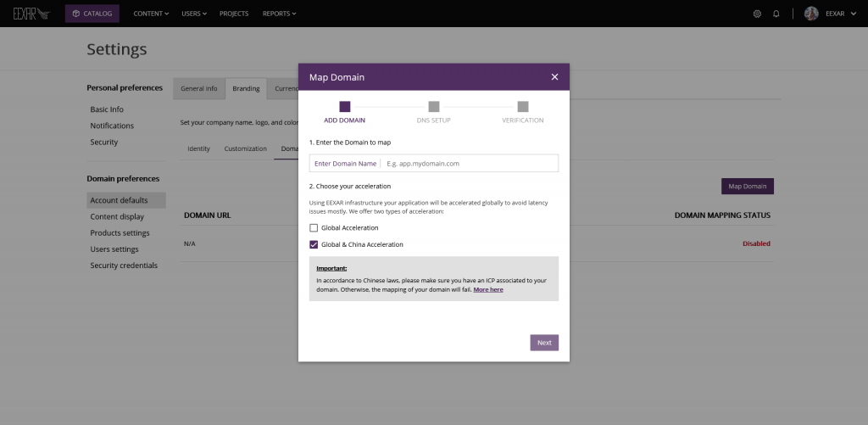Click the DOMAIN MAPPING STATUS header
Image resolution: width=868 pixels, height=425 pixels.
(x=722, y=215)
